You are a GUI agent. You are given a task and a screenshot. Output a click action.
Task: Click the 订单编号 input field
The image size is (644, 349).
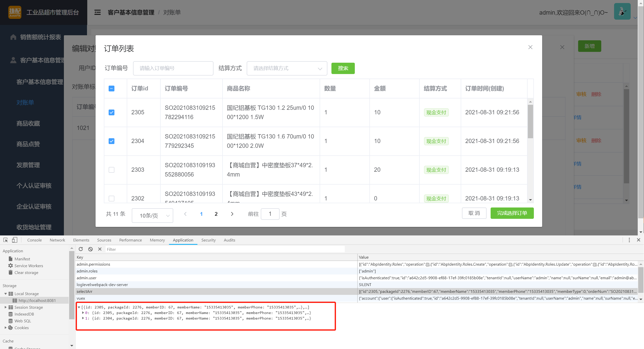point(173,68)
